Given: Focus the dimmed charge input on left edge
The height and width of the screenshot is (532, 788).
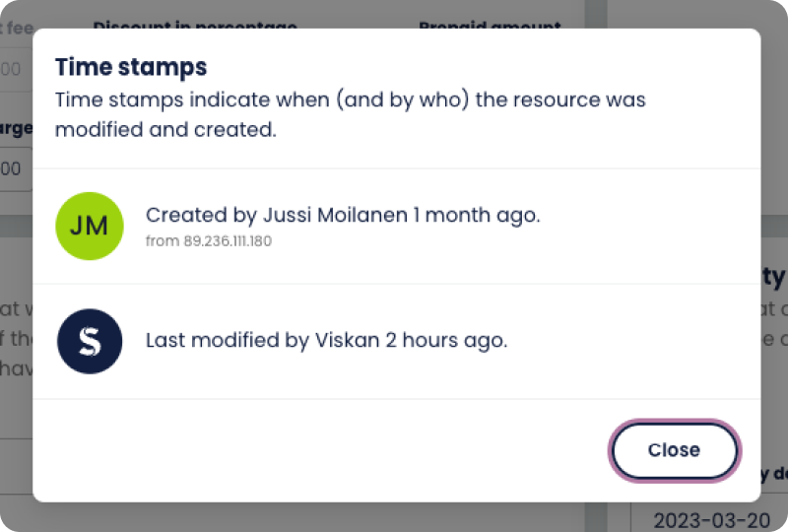Looking at the screenshot, I should coord(14,168).
